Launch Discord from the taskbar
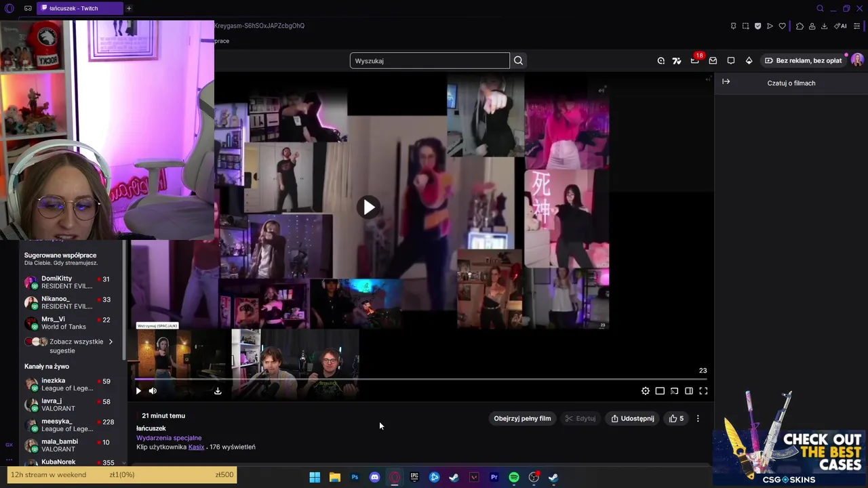Viewport: 868px width, 488px height. tap(374, 477)
